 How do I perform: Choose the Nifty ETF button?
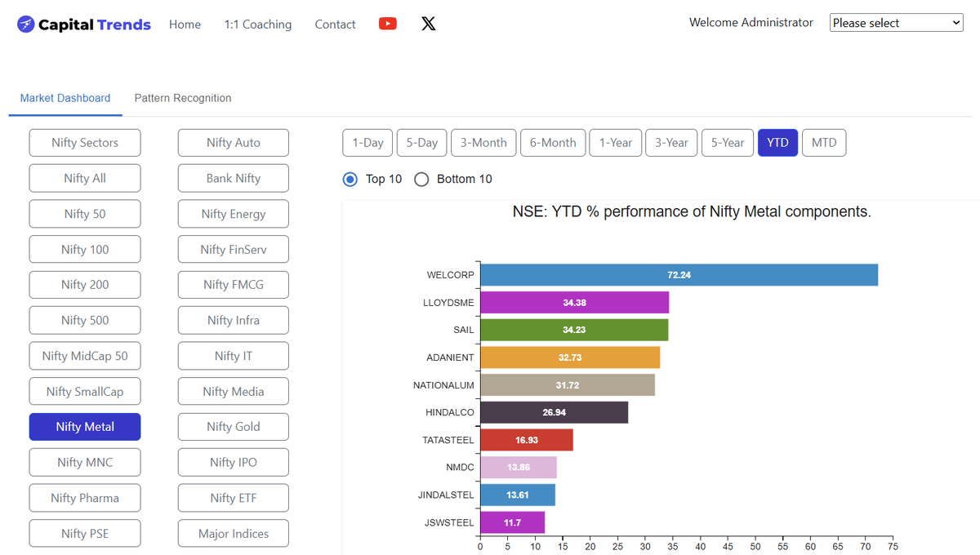tap(234, 498)
